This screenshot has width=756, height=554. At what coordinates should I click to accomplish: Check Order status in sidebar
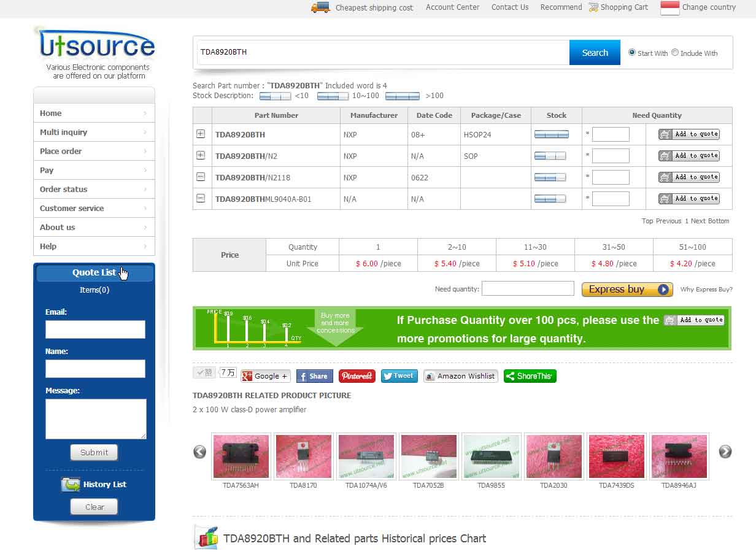(94, 189)
